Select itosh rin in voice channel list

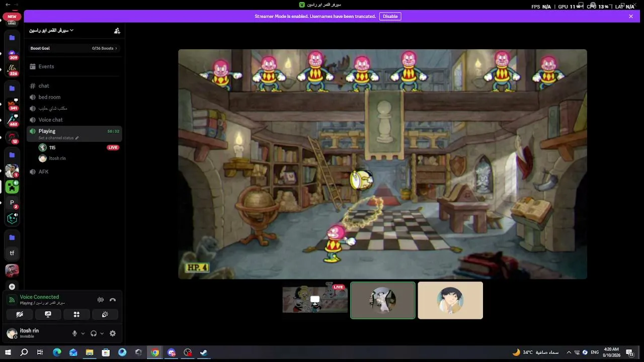tap(78, 158)
